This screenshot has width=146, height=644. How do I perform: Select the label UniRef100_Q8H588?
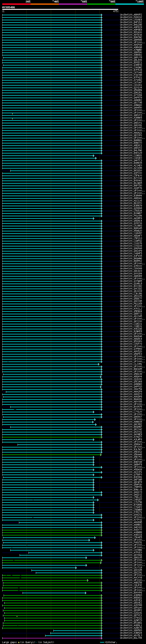[131, 40]
